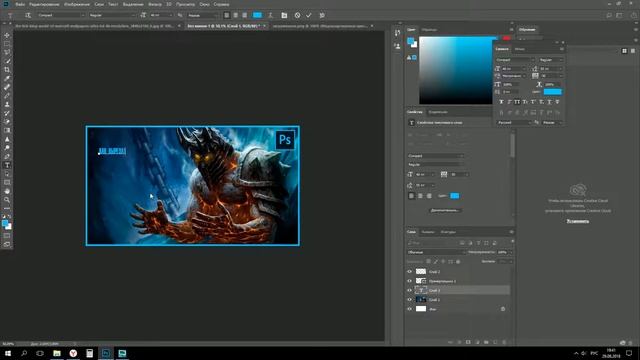
Task: Click color swatch in Character panel
Action: click(x=553, y=92)
